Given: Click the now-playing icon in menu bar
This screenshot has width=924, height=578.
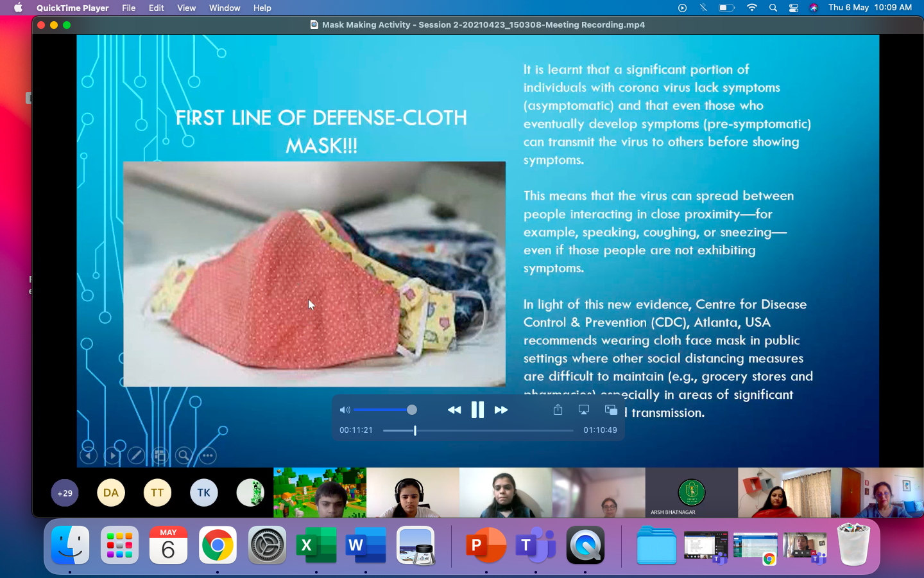Looking at the screenshot, I should click(682, 8).
